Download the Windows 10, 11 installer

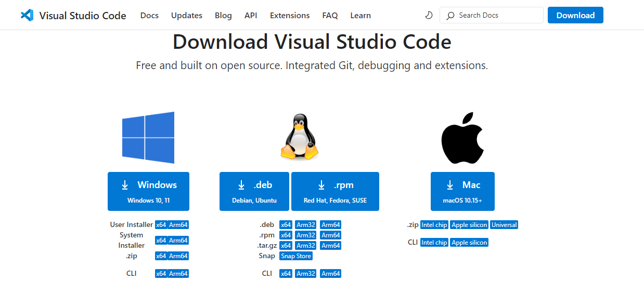(148, 191)
